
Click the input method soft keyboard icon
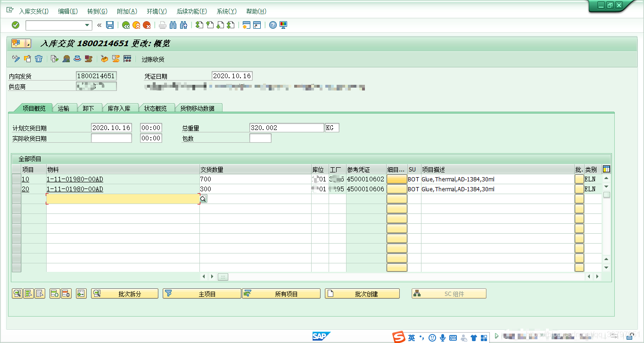(453, 337)
